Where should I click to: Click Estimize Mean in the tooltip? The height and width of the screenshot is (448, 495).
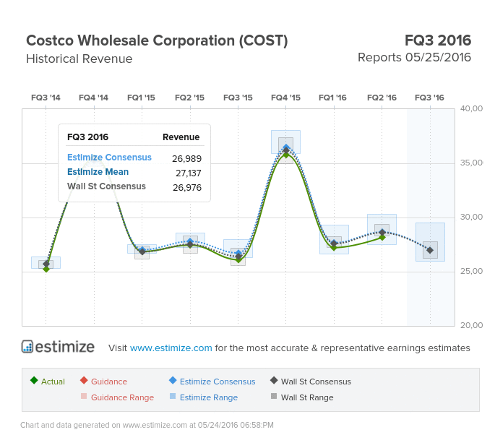[98, 172]
